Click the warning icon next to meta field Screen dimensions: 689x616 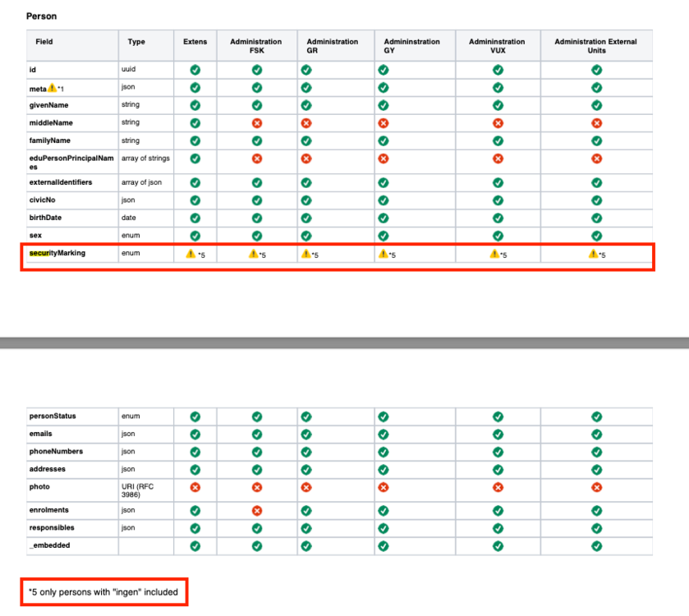52,87
